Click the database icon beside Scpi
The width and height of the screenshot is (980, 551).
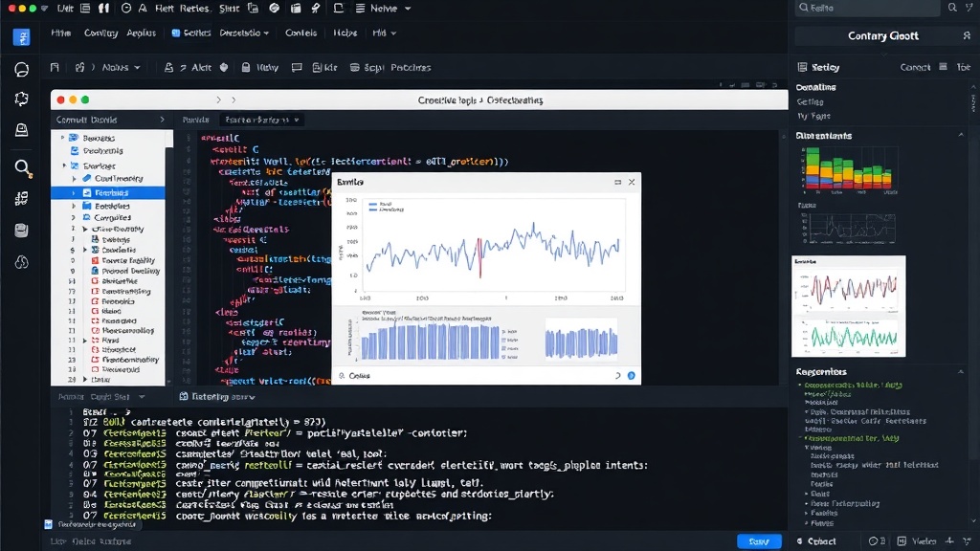click(x=354, y=68)
